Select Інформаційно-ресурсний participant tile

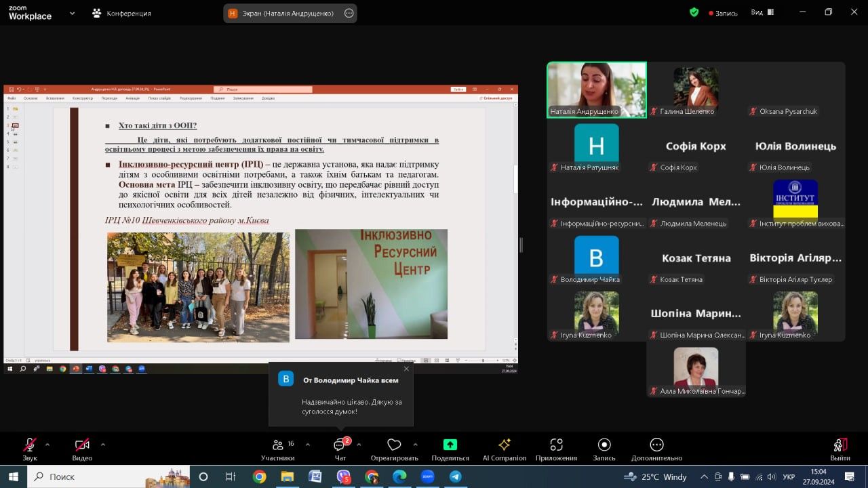click(597, 203)
